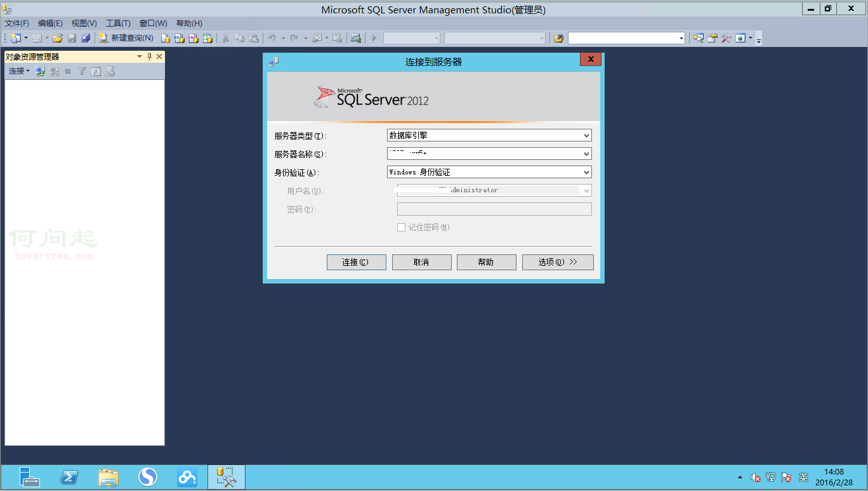Open a Database Engine query

click(x=166, y=38)
